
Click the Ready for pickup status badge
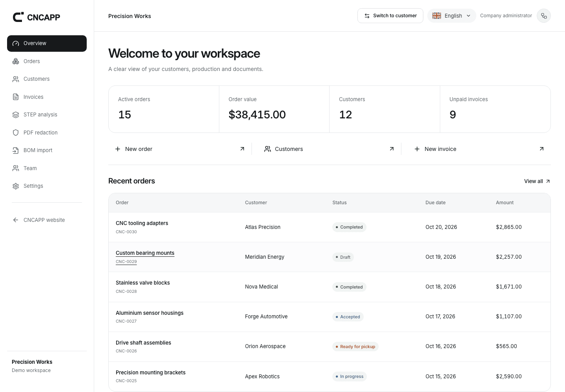click(x=355, y=347)
